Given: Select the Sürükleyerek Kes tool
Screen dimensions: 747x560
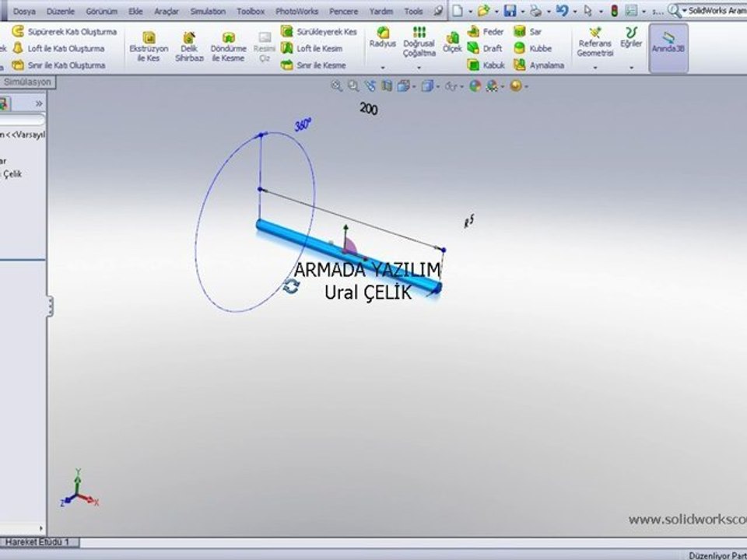Looking at the screenshot, I should 319,32.
